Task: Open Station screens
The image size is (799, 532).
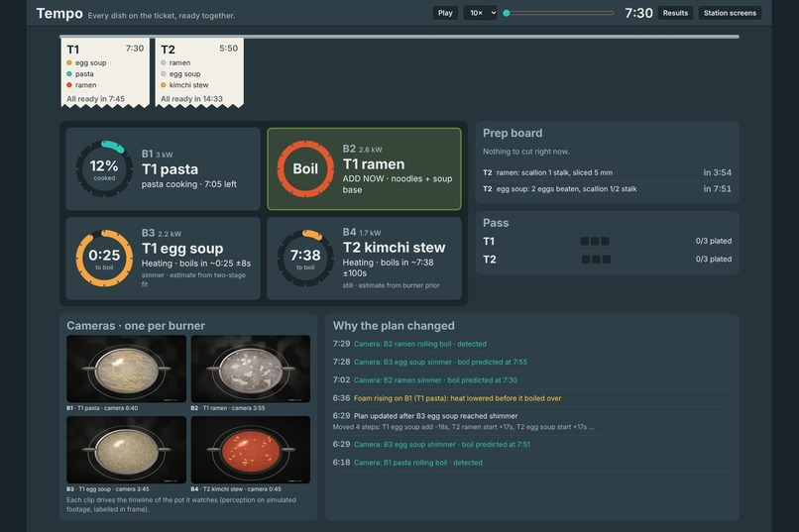Action: [x=730, y=13]
